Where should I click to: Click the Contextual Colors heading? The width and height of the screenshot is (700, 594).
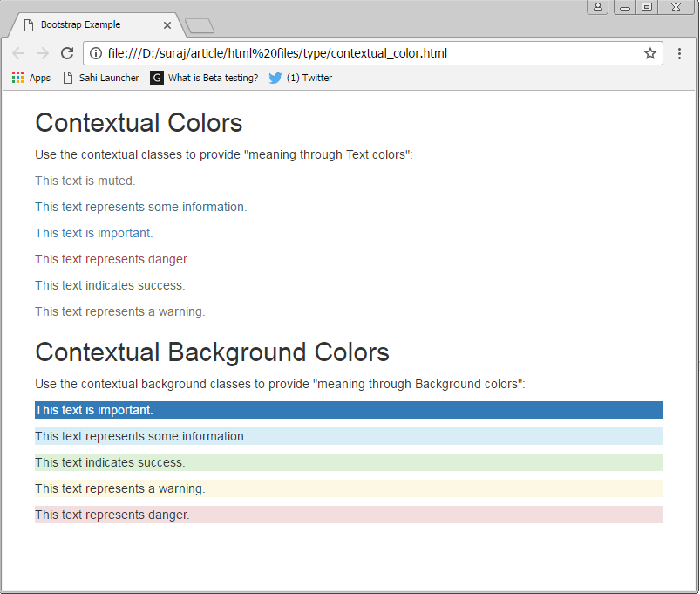[x=139, y=123]
